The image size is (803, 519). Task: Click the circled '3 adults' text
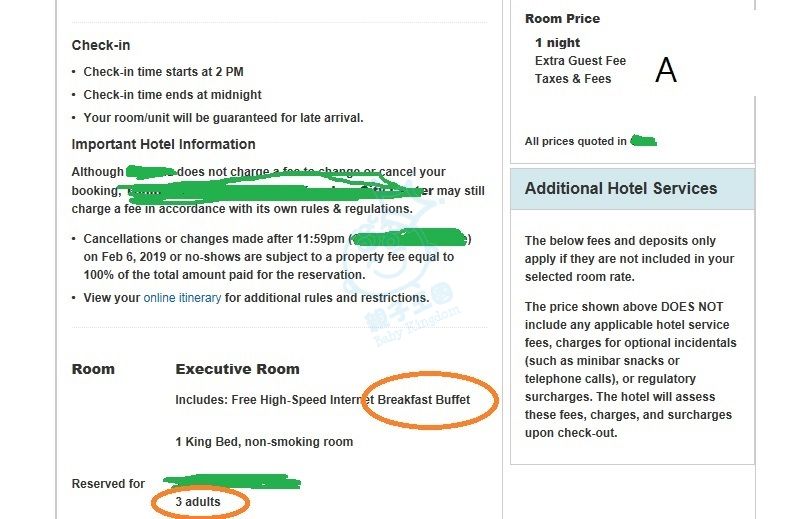pos(198,502)
